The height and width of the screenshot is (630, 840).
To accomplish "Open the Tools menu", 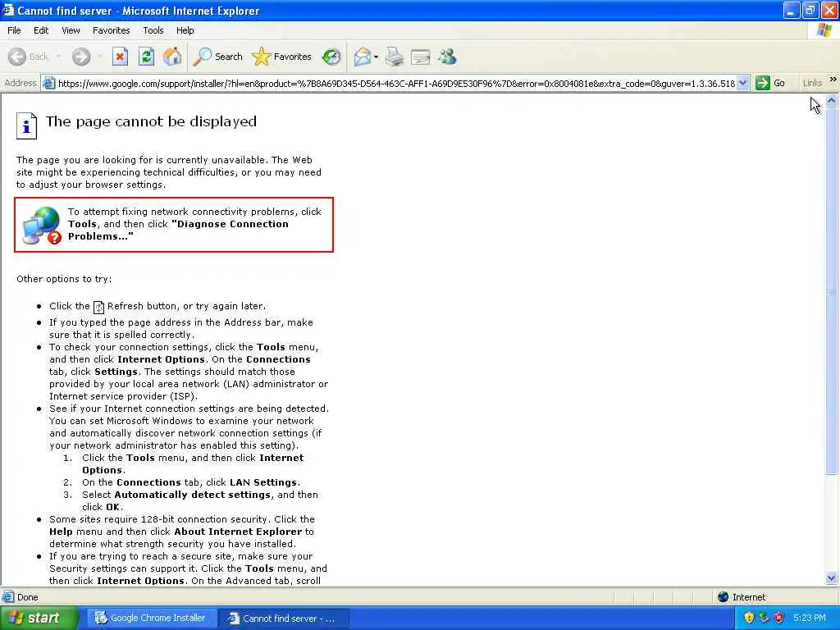I will click(x=153, y=30).
